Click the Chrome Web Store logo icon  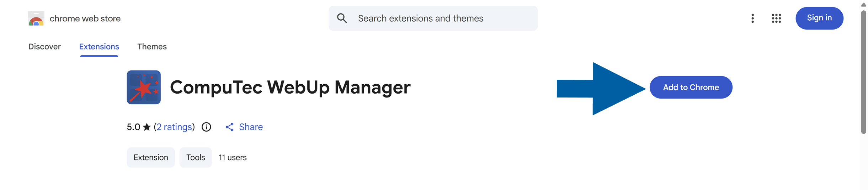click(x=36, y=18)
